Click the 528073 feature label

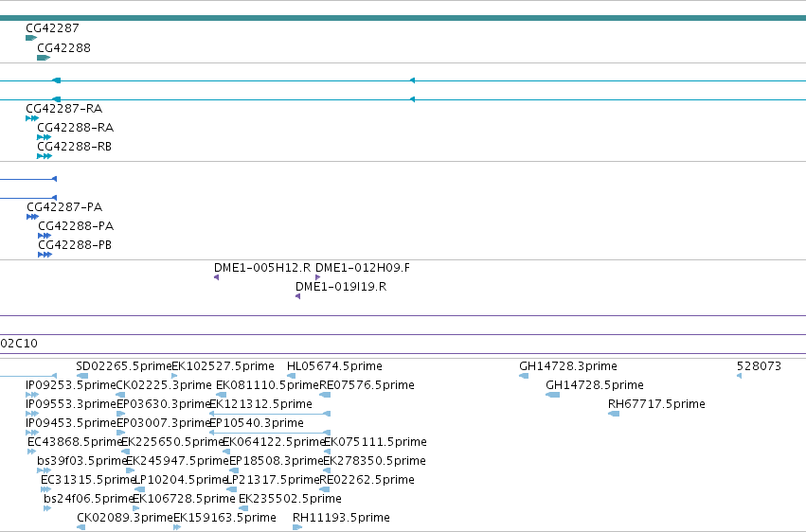point(759,366)
